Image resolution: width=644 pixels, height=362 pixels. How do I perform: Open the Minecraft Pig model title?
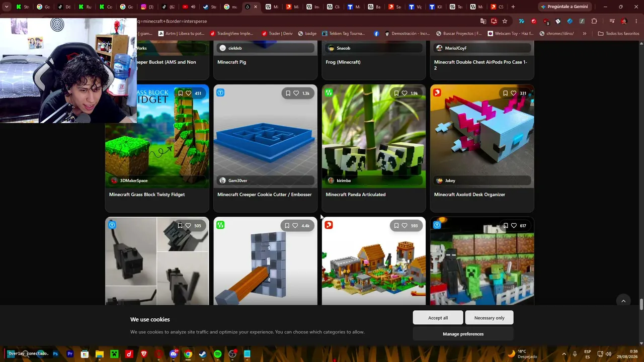[x=231, y=62]
